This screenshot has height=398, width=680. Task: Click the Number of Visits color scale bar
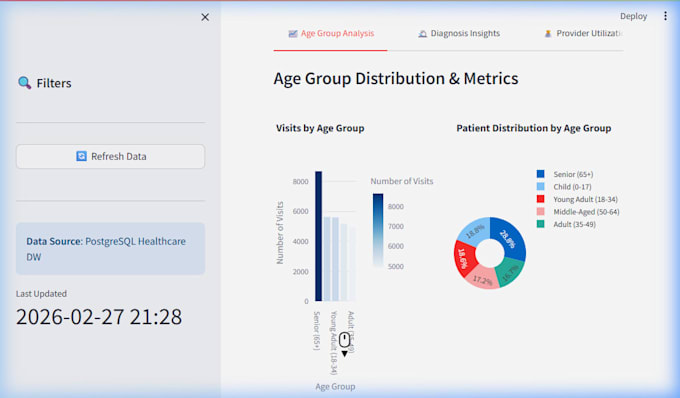[x=378, y=230]
